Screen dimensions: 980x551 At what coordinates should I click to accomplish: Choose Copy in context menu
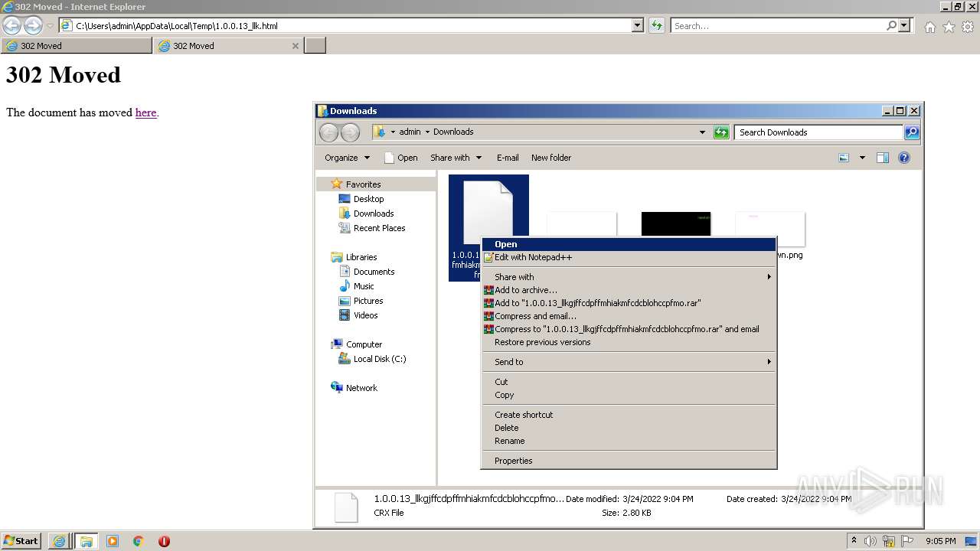point(628,395)
